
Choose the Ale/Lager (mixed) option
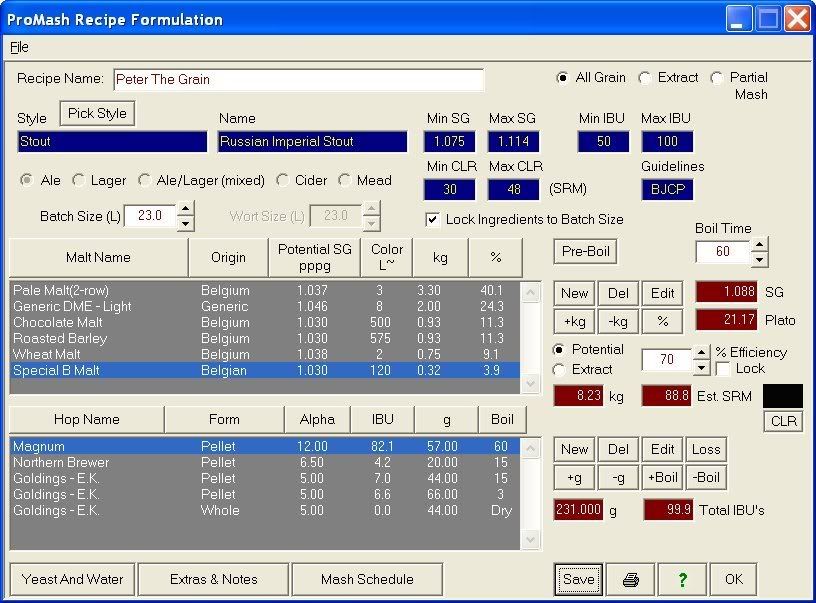144,181
